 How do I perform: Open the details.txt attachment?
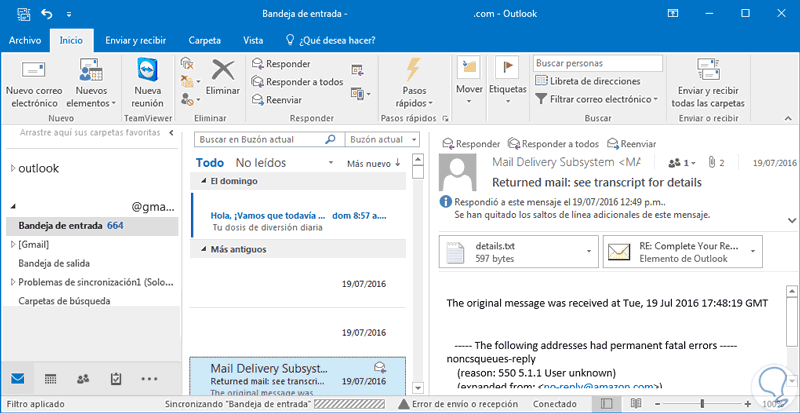point(512,252)
